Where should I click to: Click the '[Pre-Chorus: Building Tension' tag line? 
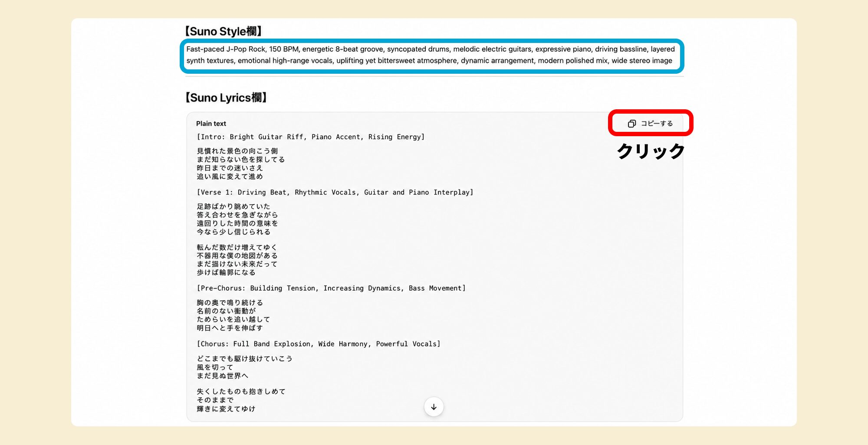[x=331, y=288]
